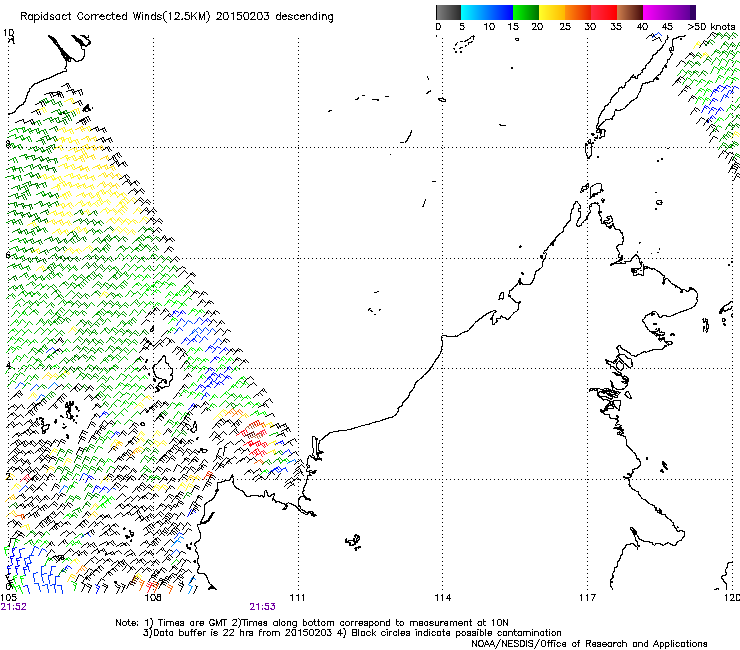
Task: Click the legend scale label '40'
Action: 642,26
